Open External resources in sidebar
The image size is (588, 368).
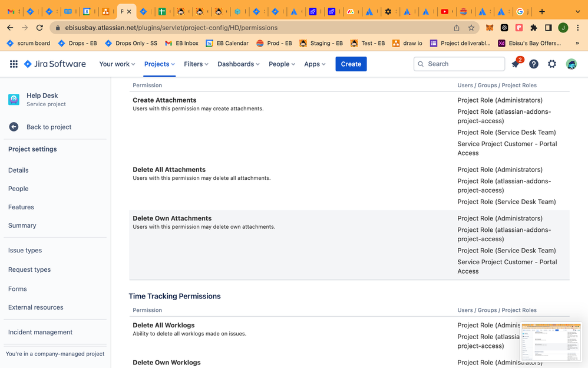click(35, 307)
